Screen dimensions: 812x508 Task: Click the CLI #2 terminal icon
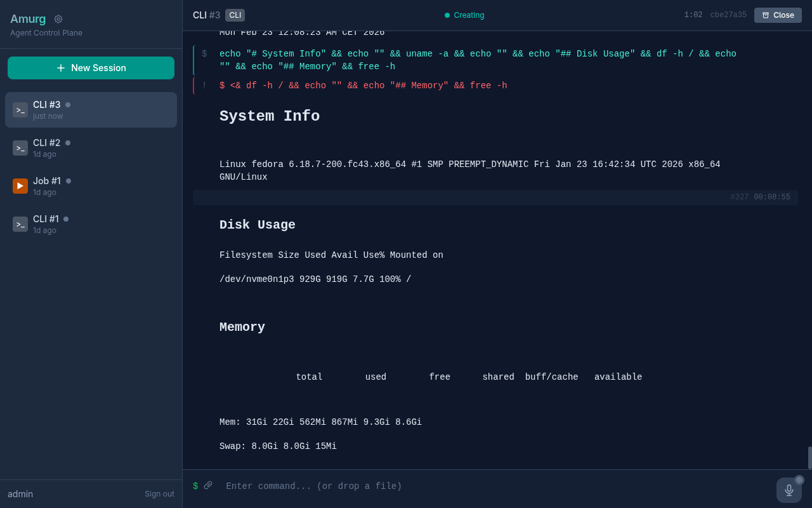click(20, 148)
